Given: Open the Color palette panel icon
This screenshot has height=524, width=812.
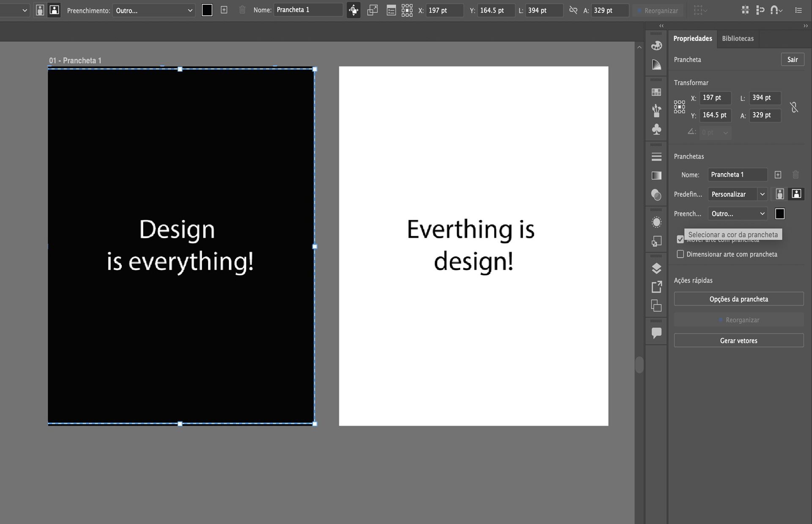Looking at the screenshot, I should tap(656, 46).
